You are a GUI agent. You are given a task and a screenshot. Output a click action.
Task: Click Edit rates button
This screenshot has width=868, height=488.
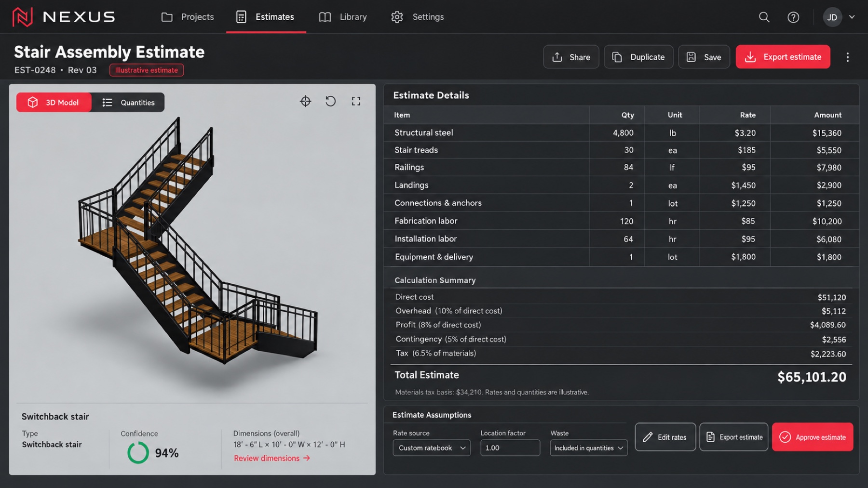click(665, 437)
